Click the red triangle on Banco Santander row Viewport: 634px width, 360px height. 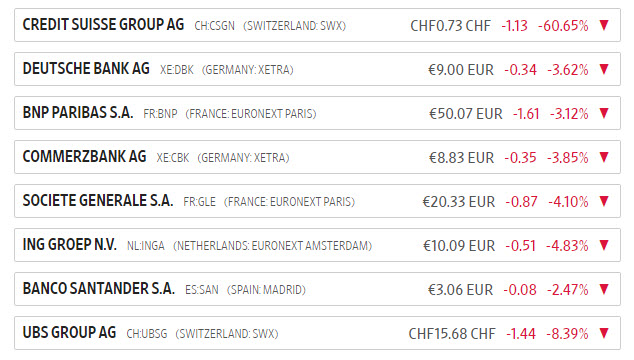coord(604,290)
